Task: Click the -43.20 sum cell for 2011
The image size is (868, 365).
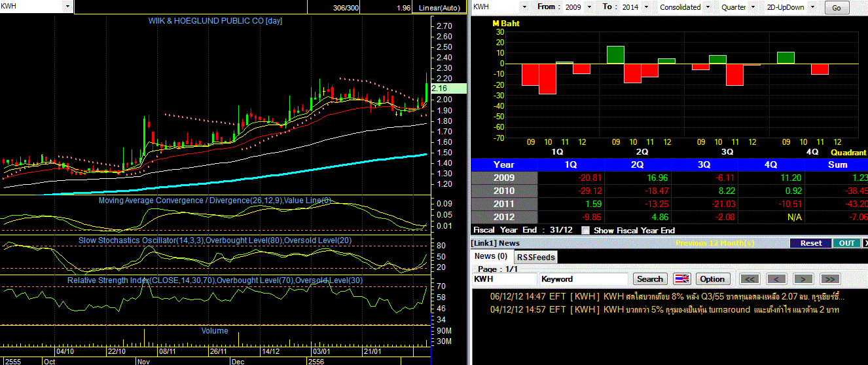Action: pos(837,204)
